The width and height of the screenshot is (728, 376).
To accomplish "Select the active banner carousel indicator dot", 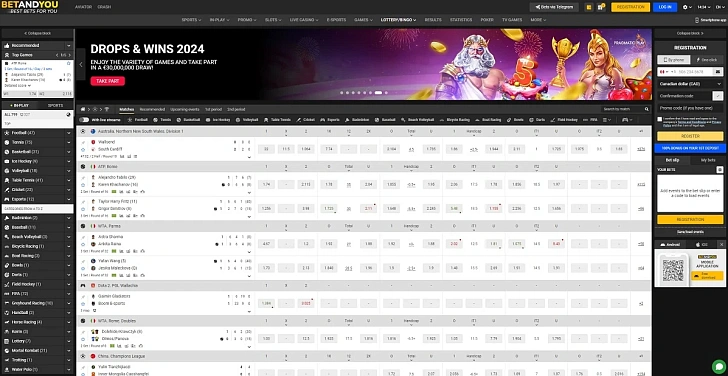I will pos(378,93).
